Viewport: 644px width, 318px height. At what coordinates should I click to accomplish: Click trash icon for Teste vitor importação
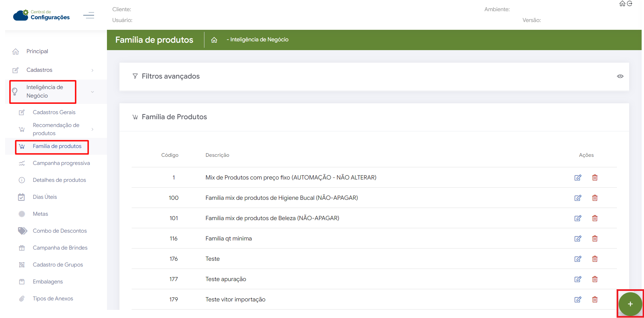point(595,299)
